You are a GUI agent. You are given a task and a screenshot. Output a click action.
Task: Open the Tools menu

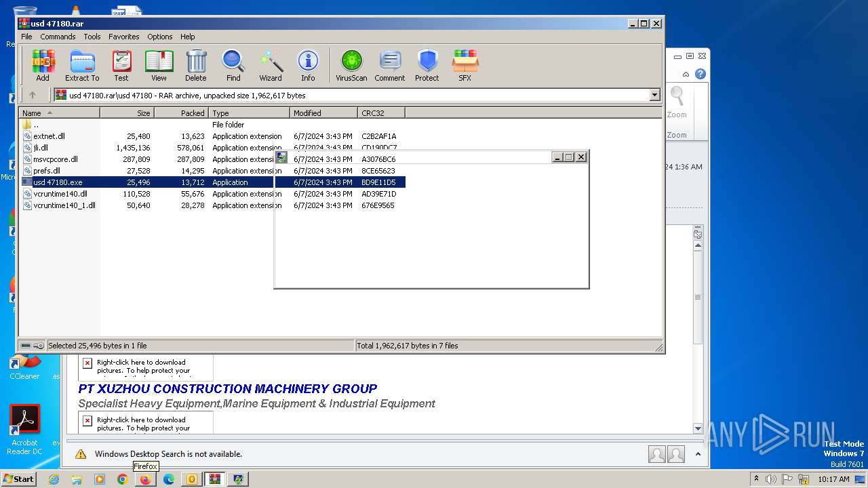tap(92, 37)
